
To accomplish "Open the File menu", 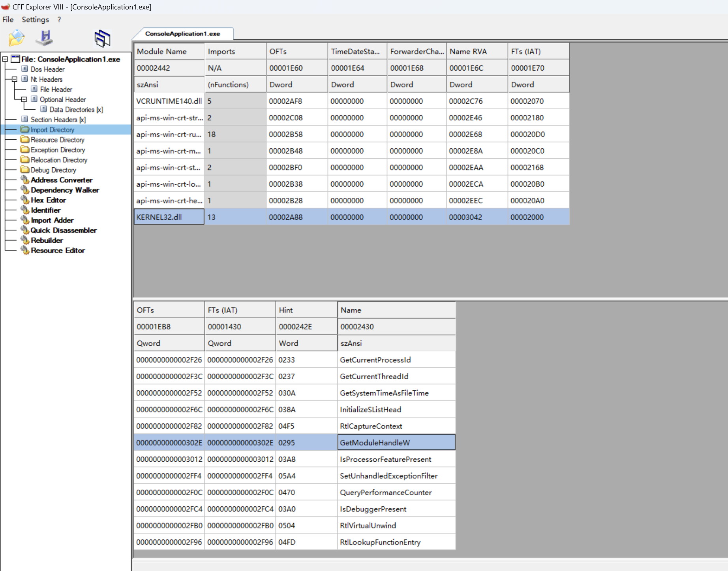I will coord(8,20).
